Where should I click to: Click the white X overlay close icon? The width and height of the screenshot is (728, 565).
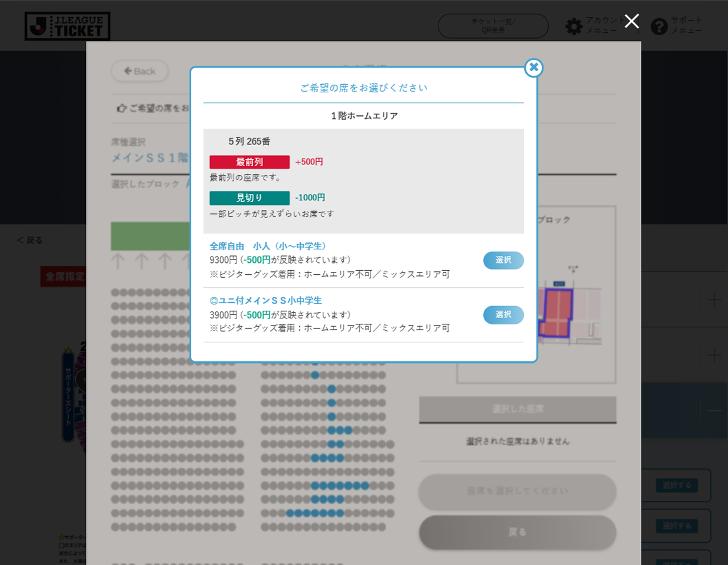pos(631,21)
